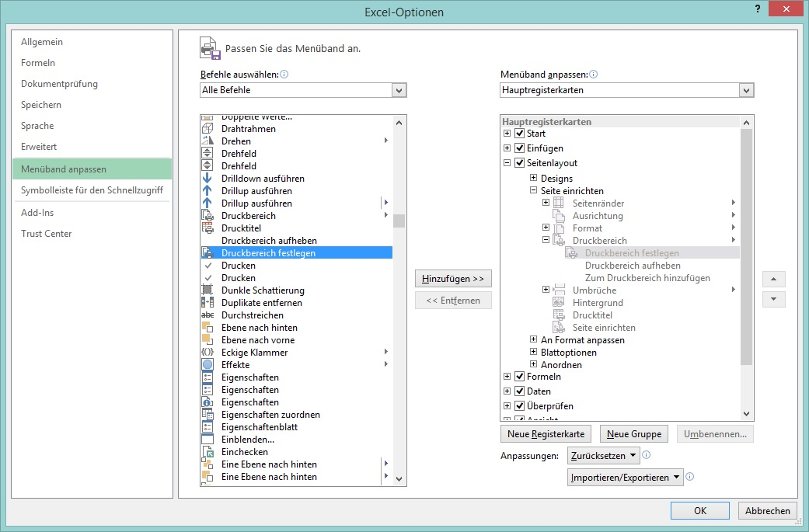Uncheck the Einfügen tab checkbox

point(520,148)
